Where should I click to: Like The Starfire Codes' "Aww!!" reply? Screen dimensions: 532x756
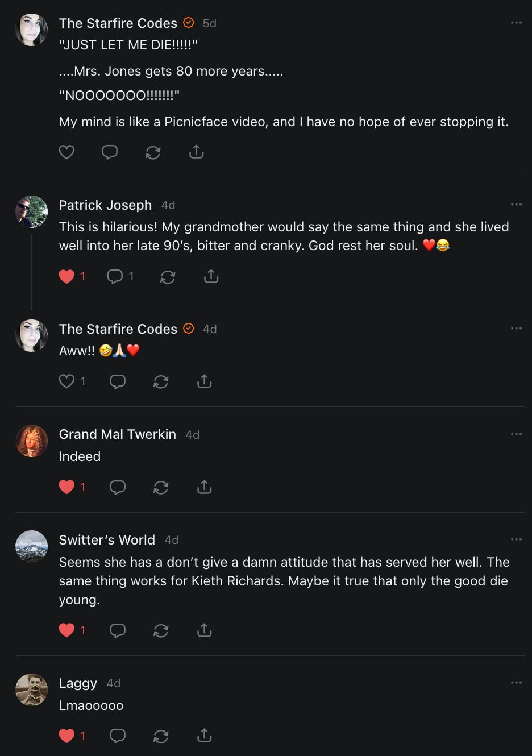pos(67,381)
